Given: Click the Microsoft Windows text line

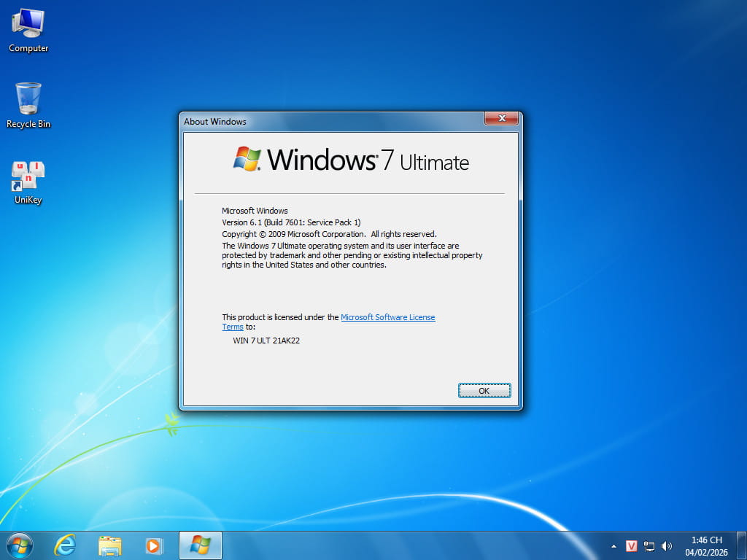Looking at the screenshot, I should tap(255, 211).
